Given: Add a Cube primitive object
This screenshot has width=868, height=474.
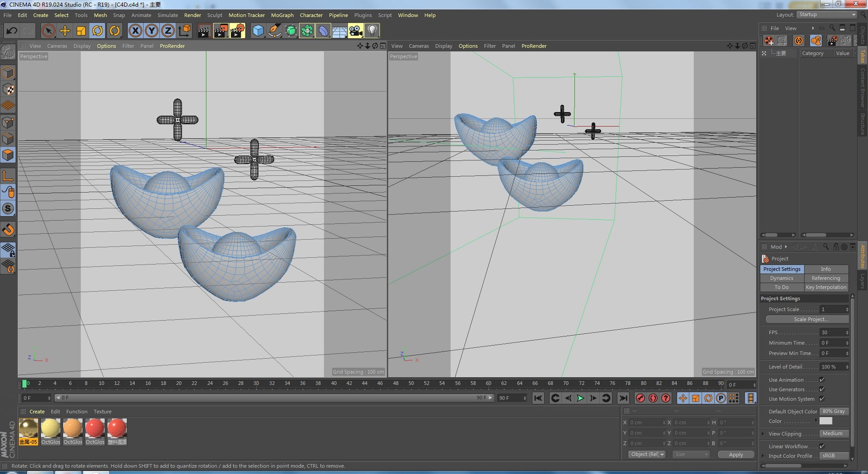Looking at the screenshot, I should (258, 31).
